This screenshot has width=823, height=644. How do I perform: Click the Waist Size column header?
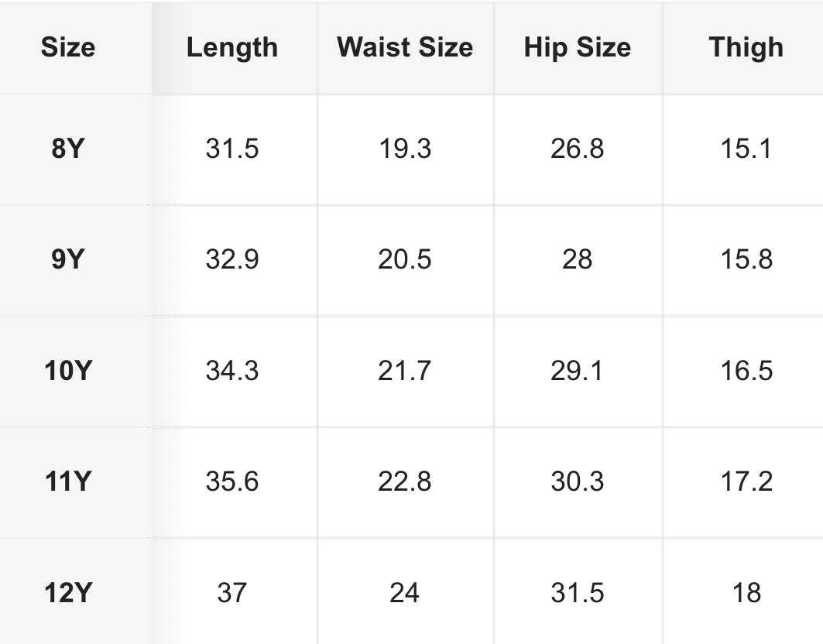pyautogui.click(x=405, y=47)
